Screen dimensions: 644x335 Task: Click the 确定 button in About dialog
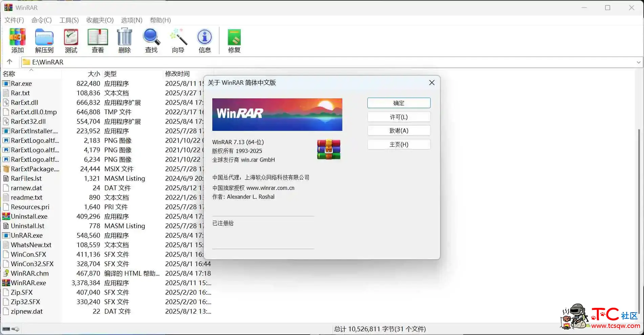(399, 103)
